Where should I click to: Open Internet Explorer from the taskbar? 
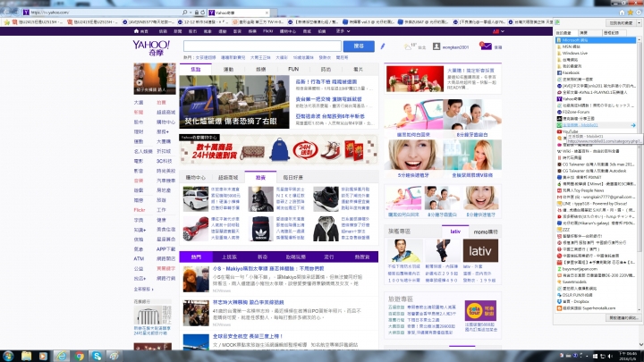[61, 356]
